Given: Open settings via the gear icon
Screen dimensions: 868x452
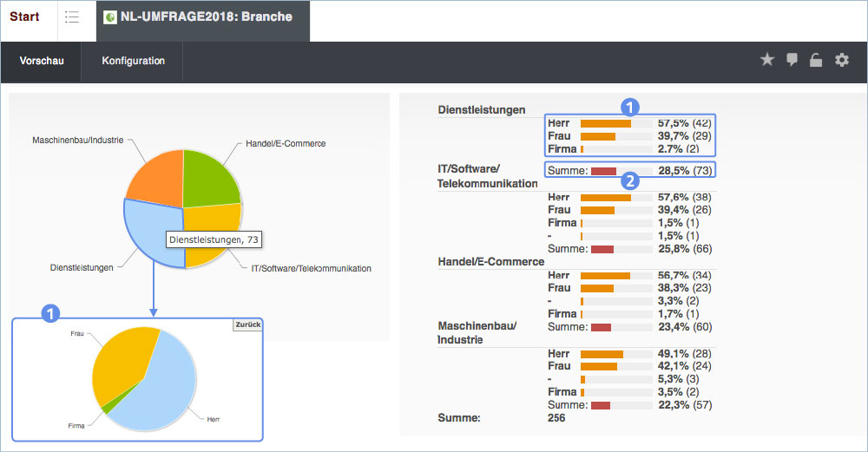Looking at the screenshot, I should point(841,60).
